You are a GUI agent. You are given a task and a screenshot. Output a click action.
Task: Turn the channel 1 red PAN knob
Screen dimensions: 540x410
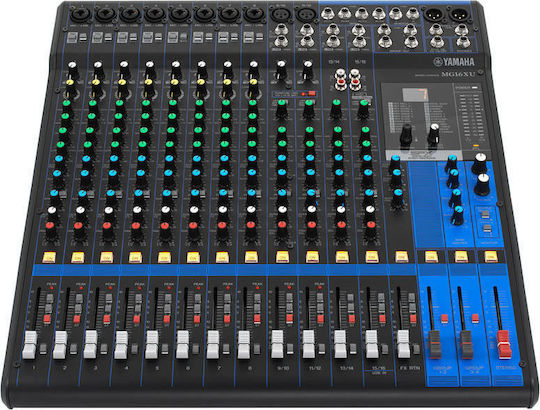tap(50, 227)
